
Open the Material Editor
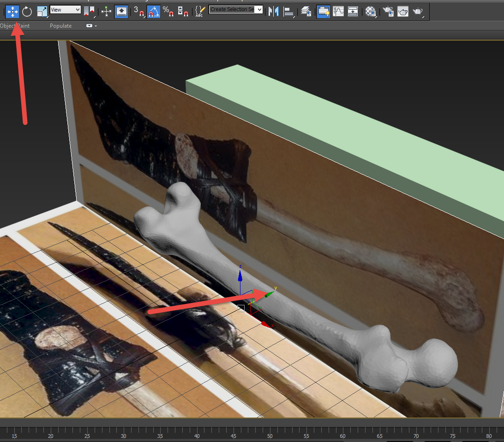pos(371,12)
